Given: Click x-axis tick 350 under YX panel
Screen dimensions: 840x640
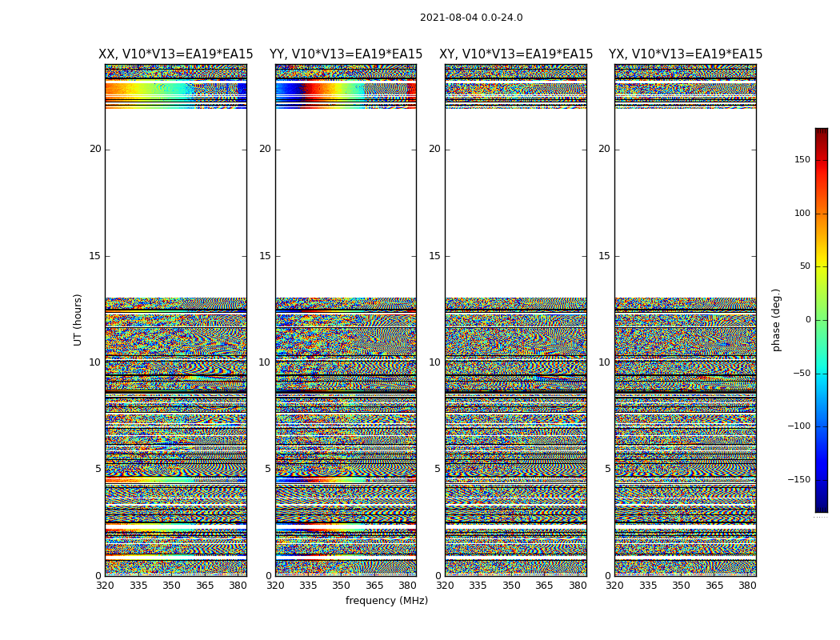Looking at the screenshot, I should pos(681,586).
